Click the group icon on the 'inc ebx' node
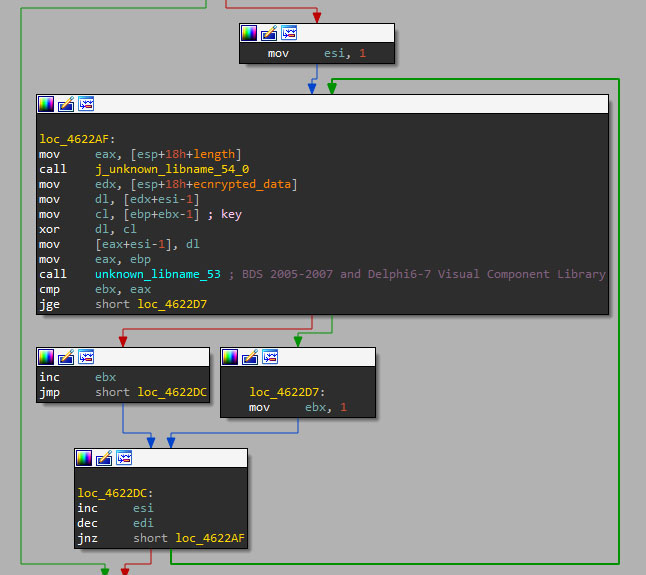 (86, 357)
